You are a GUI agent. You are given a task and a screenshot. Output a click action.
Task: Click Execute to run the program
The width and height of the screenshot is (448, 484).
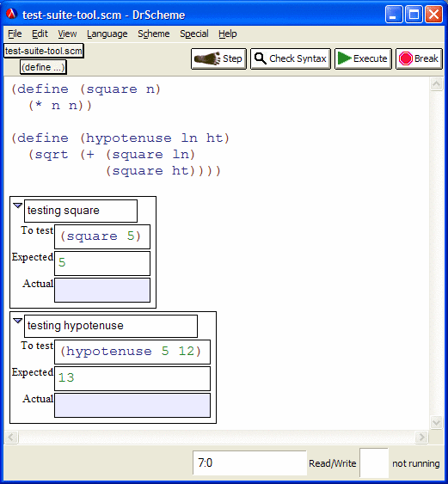coord(363,58)
